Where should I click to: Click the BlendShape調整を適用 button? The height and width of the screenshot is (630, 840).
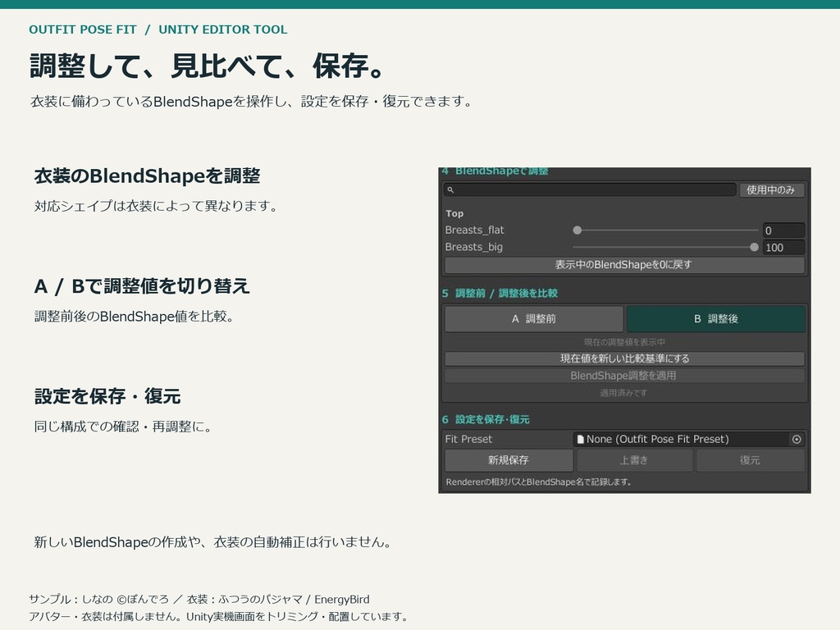[624, 376]
